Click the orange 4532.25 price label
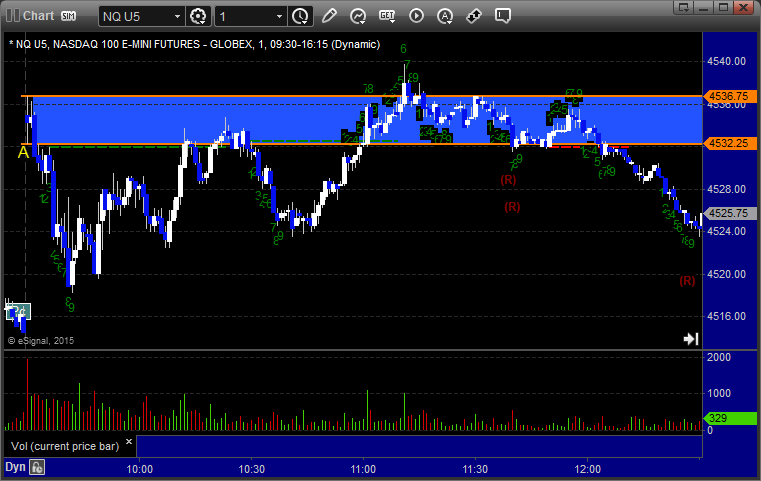761x481 pixels. pyautogui.click(x=730, y=144)
